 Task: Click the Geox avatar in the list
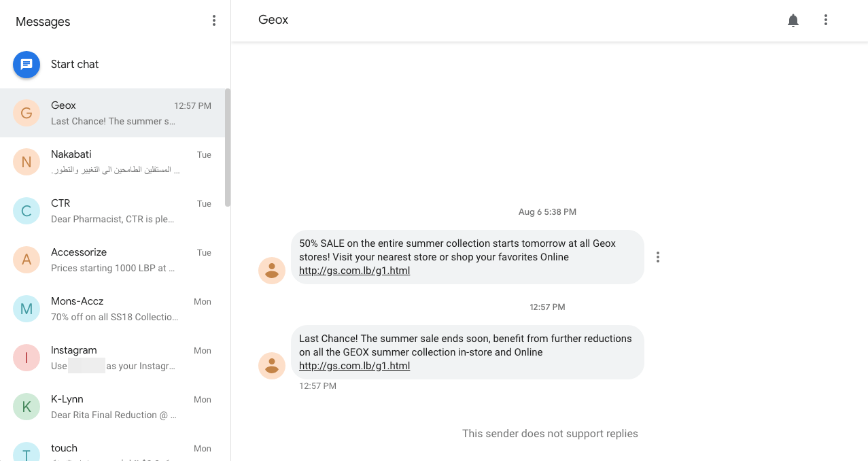click(x=27, y=113)
